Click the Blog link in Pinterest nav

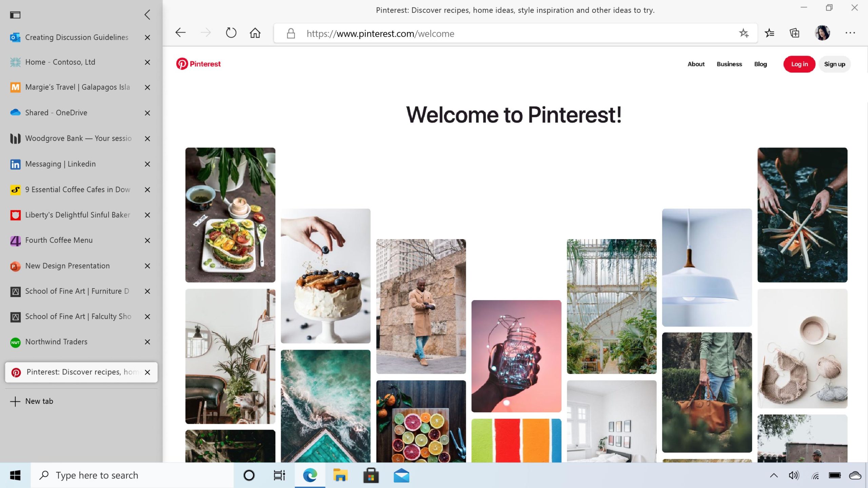pyautogui.click(x=760, y=64)
